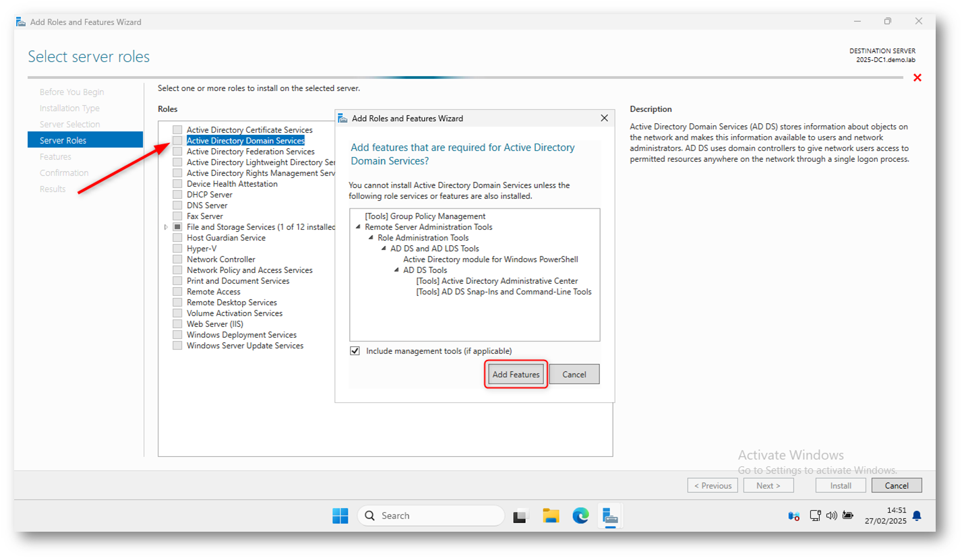Cancel the required features dialog
This screenshot has height=560, width=964.
(574, 374)
